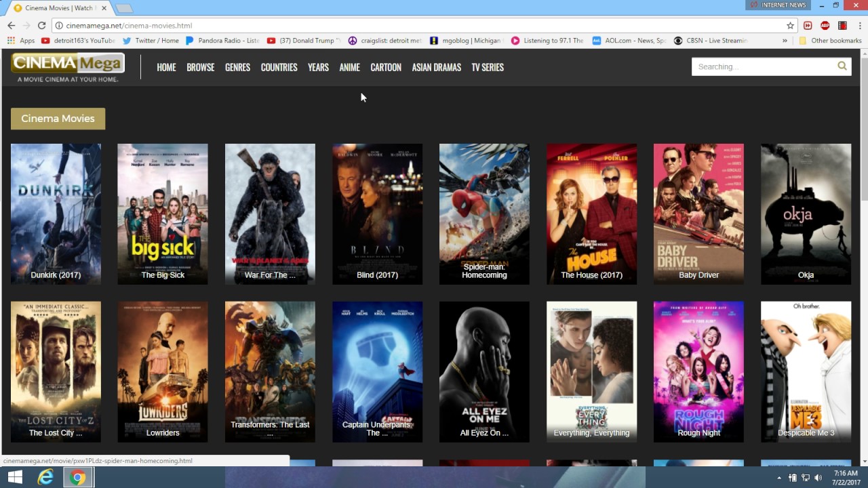Open the Twitter / Home bookmark
Viewport: 868px width, 488px height.
151,41
